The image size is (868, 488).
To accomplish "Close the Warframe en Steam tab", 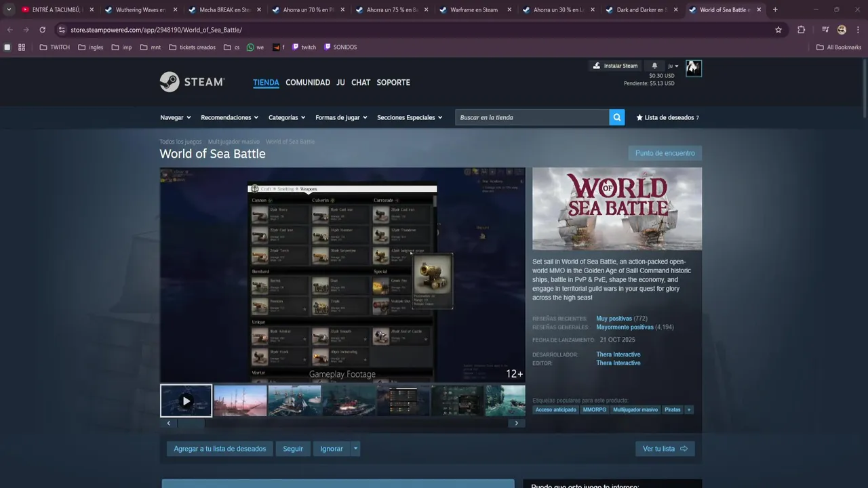I will (509, 10).
